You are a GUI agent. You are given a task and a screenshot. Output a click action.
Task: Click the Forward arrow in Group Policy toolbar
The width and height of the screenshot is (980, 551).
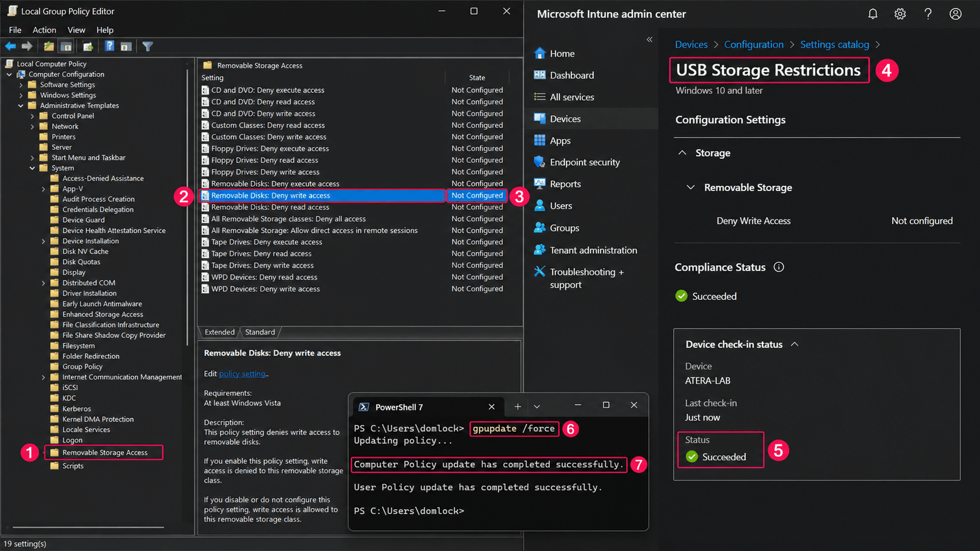27,46
